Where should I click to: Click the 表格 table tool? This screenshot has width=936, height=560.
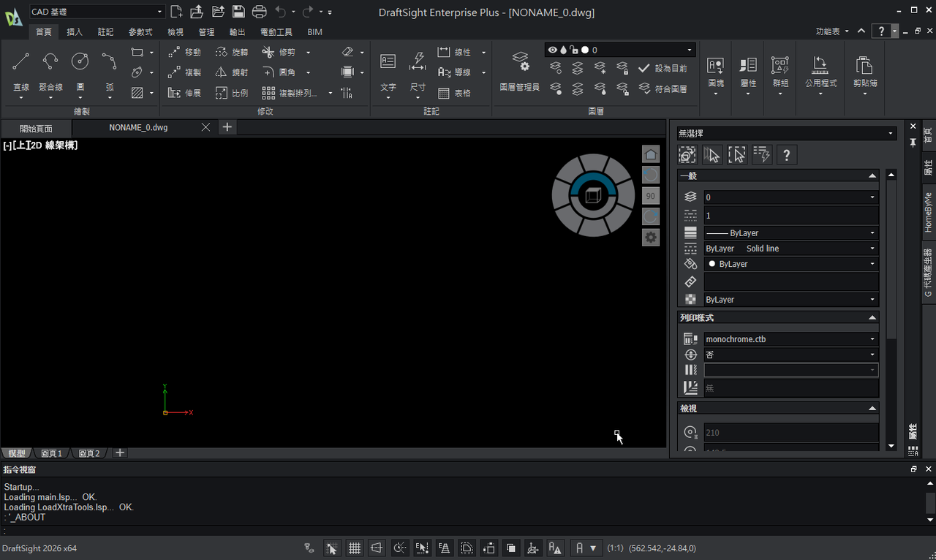(x=455, y=93)
